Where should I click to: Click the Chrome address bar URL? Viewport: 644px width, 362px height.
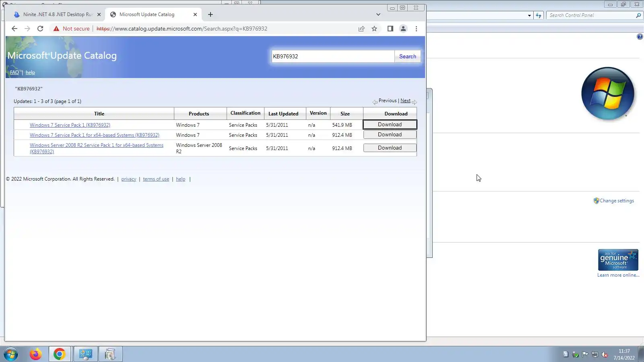(182, 29)
